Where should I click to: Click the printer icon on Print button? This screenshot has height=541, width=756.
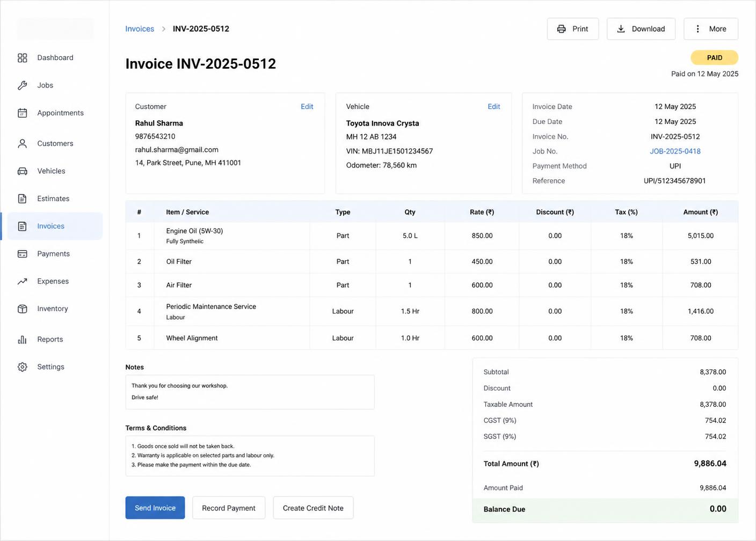[x=561, y=29]
